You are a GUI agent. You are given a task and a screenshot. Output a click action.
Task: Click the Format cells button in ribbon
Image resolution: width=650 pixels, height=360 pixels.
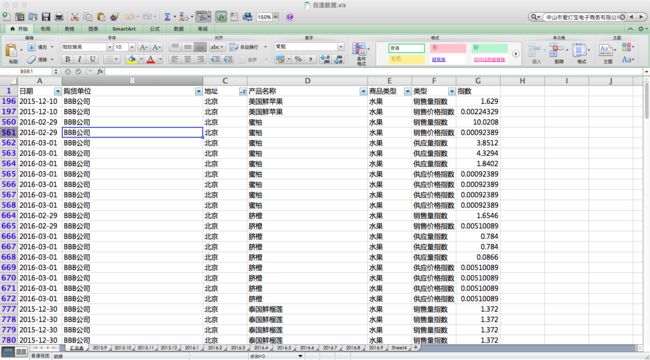581,53
